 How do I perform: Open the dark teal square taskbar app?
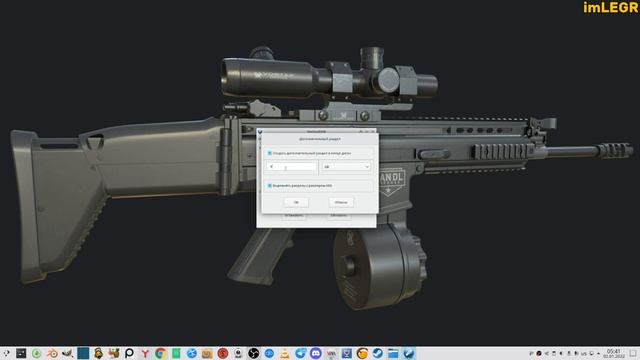pyautogui.click(x=83, y=353)
